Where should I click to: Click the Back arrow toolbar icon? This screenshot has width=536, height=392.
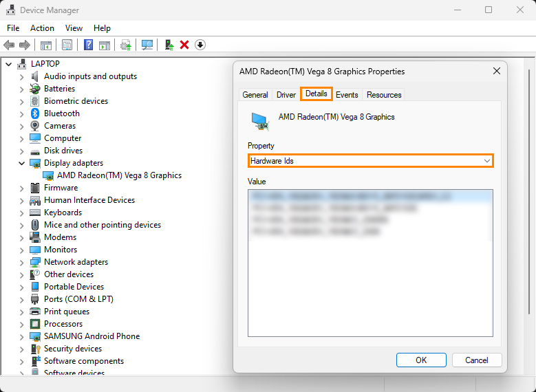point(9,45)
